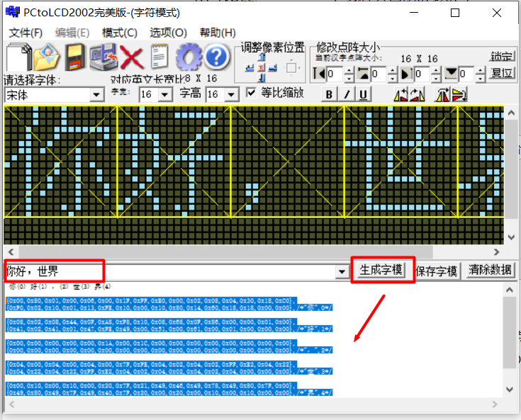This screenshot has width=521, height=420.
Task: Shift pixels up with the up arrow
Action: tap(262, 57)
